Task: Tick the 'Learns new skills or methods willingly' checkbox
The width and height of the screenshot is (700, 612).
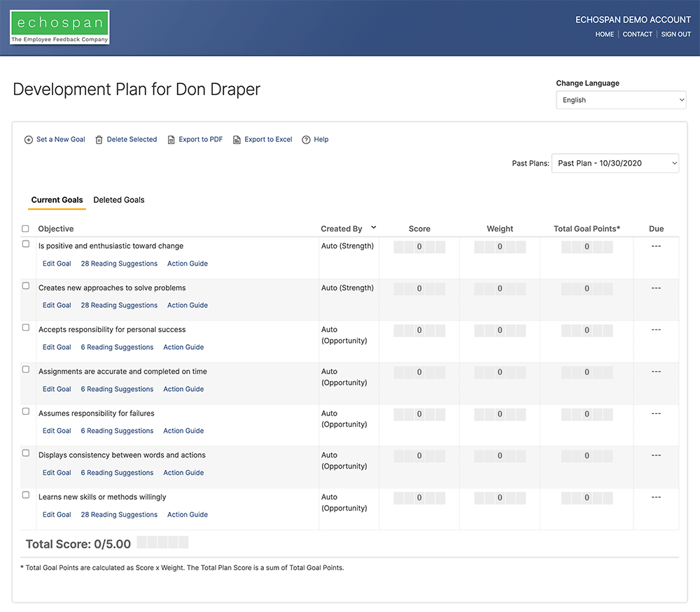Action: click(26, 495)
